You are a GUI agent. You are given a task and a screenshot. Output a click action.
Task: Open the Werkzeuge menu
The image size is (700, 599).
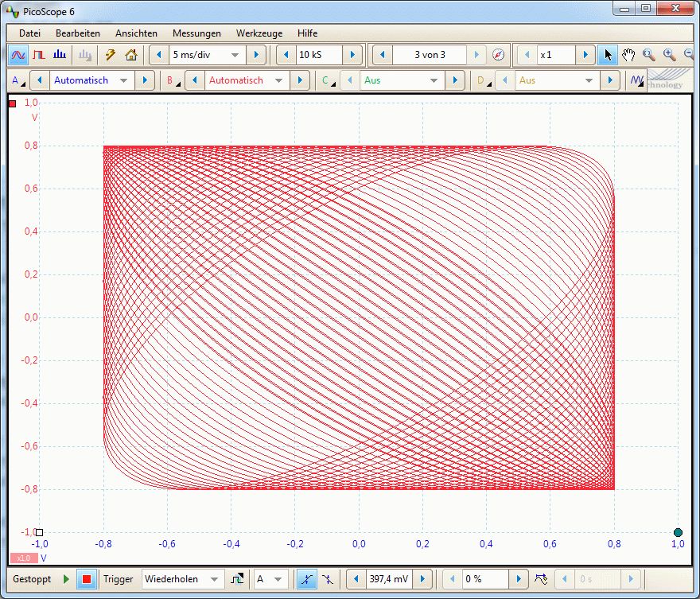tap(257, 33)
